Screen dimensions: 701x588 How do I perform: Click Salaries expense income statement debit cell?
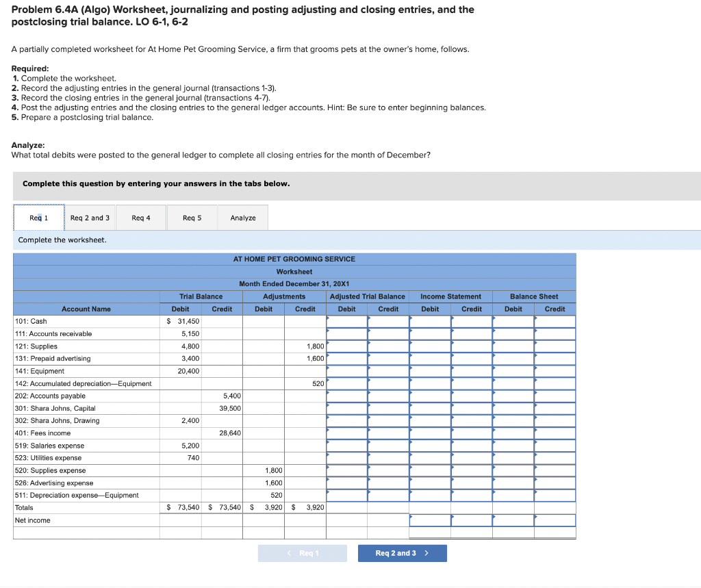click(430, 446)
